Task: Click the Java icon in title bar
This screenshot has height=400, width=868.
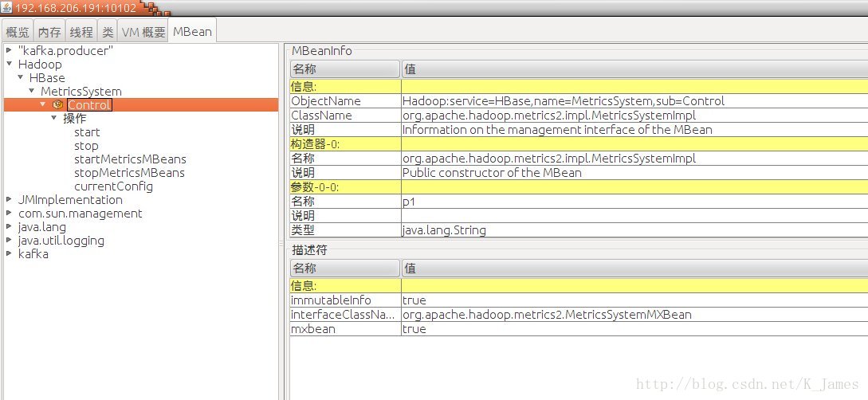Action: coord(7,8)
